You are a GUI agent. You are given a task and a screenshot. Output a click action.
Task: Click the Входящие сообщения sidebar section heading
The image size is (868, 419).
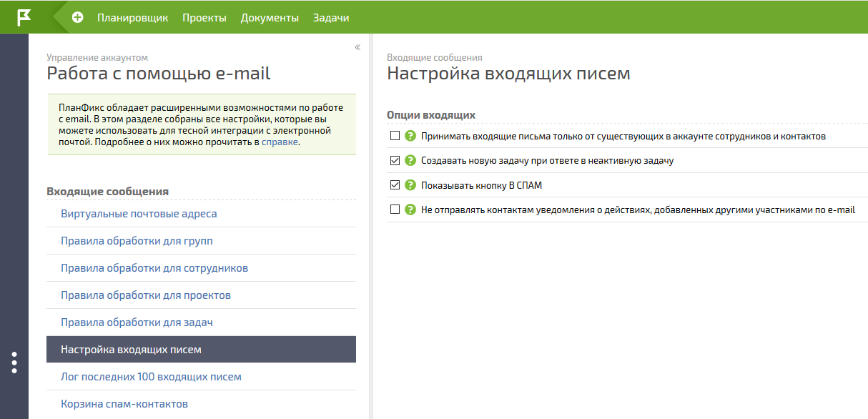[107, 192]
